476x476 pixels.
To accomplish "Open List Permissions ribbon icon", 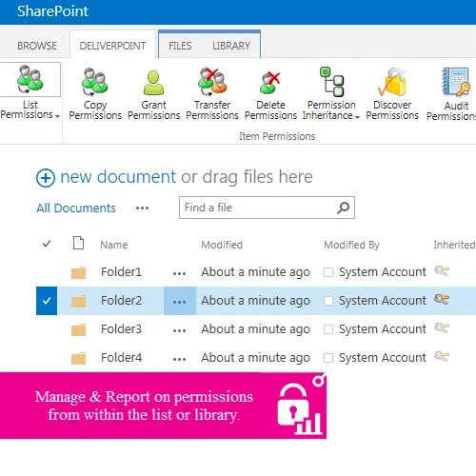I will pos(30,79).
